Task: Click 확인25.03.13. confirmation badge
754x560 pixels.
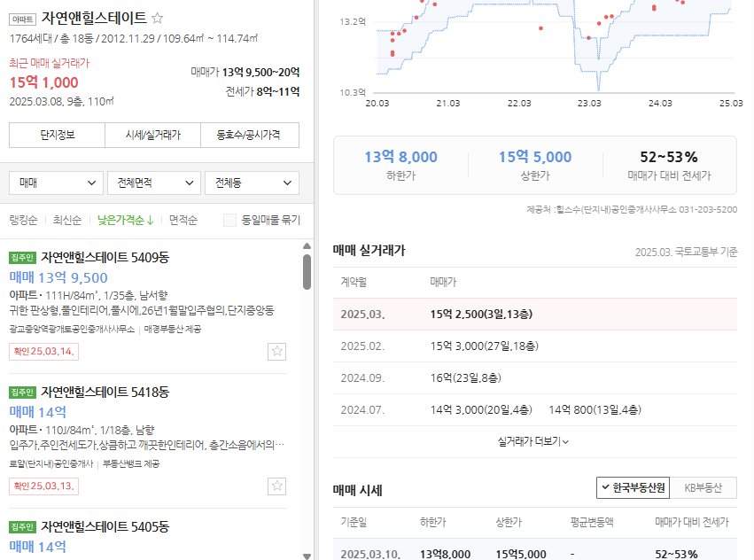Action: pyautogui.click(x=43, y=486)
